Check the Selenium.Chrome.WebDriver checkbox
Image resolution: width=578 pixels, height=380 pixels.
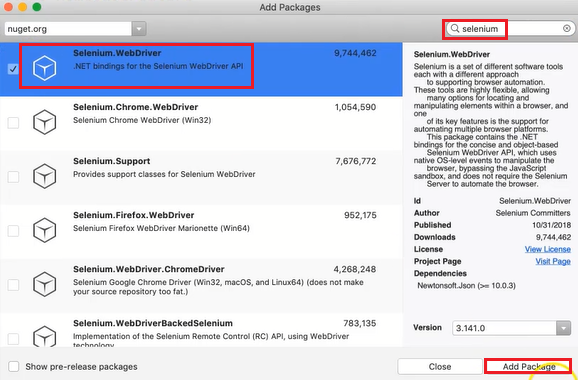point(13,123)
